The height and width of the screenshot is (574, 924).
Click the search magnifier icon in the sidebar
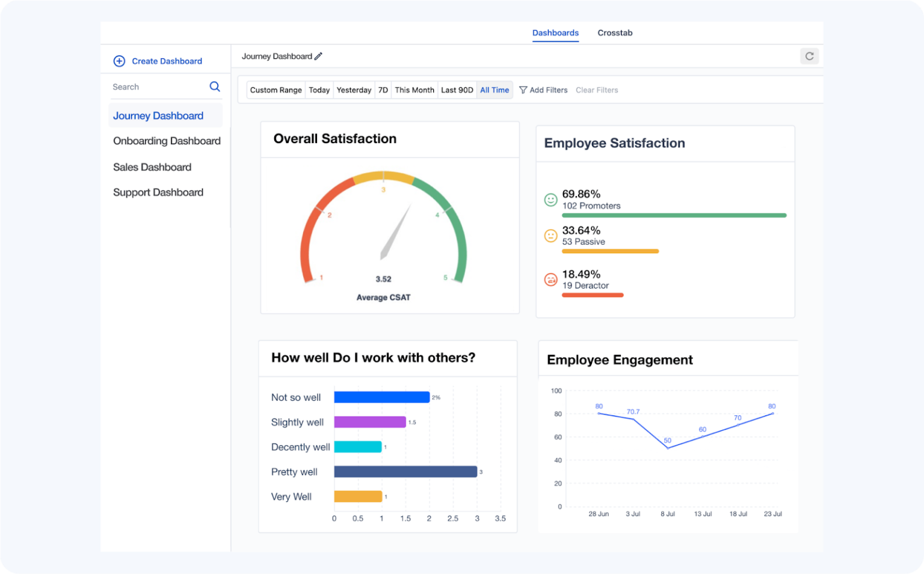215,87
